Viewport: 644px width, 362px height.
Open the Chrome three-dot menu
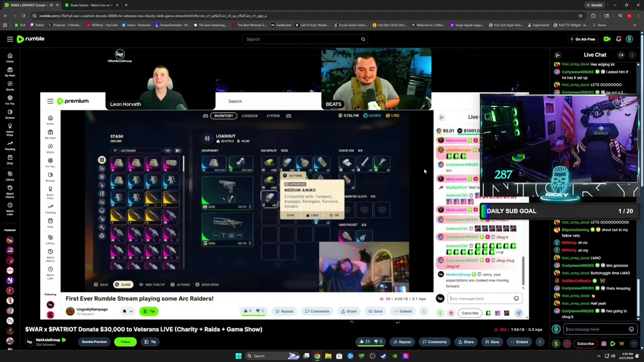637,16
